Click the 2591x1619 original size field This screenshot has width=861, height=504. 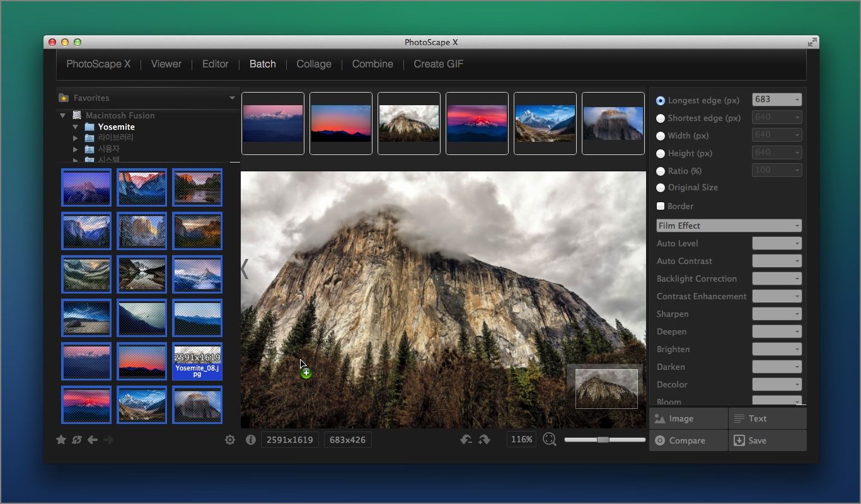(x=290, y=440)
